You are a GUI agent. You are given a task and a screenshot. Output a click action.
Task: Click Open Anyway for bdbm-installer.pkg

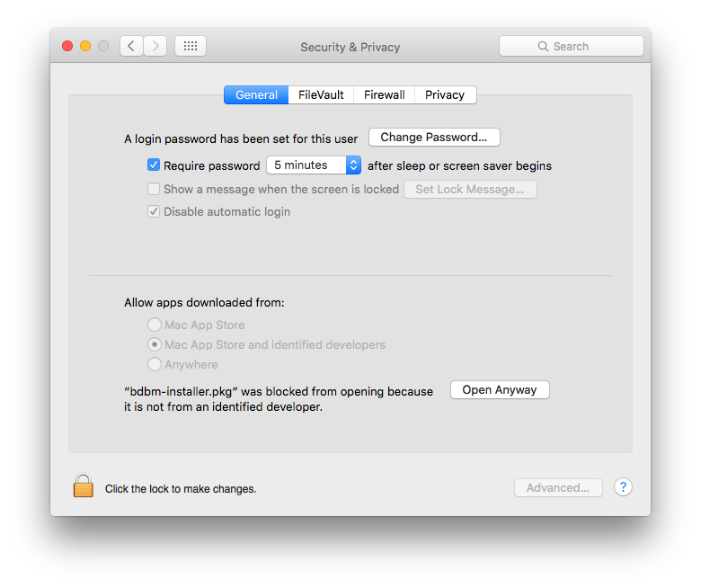click(x=500, y=390)
